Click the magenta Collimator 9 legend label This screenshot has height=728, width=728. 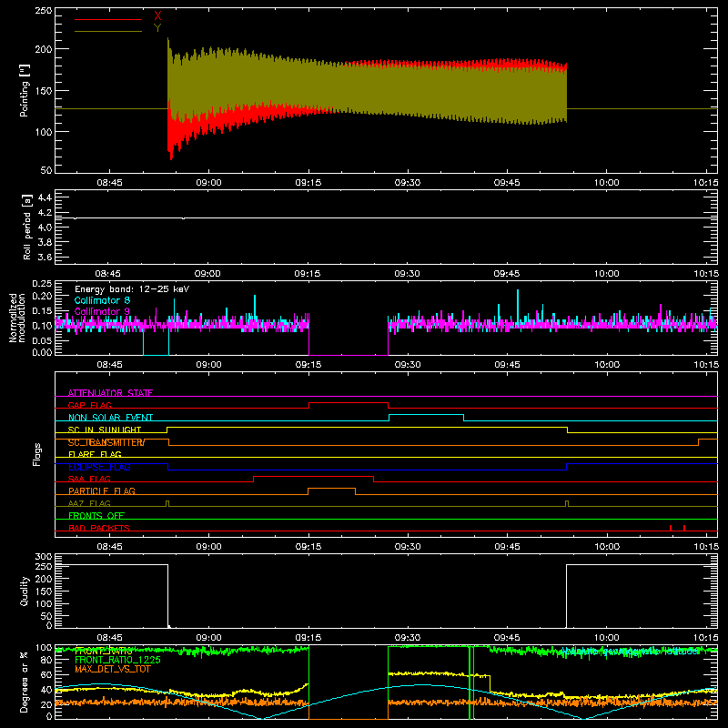pos(102,311)
